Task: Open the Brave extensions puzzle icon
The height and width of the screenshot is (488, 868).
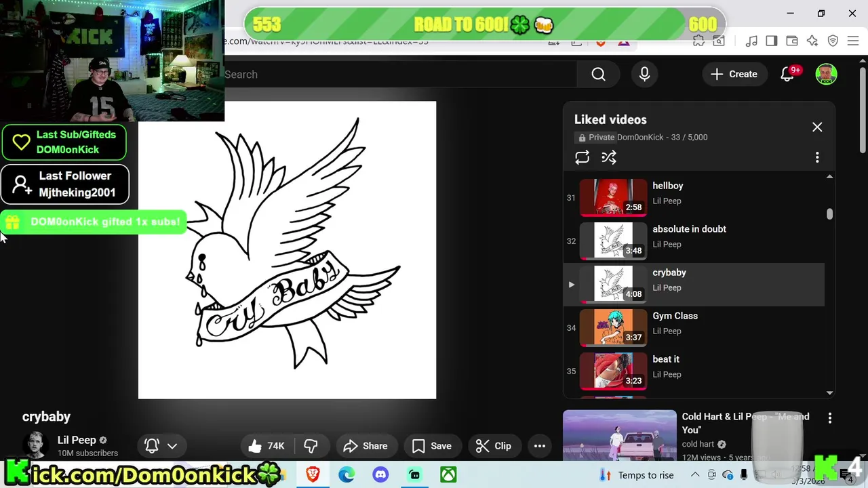Action: tap(698, 41)
